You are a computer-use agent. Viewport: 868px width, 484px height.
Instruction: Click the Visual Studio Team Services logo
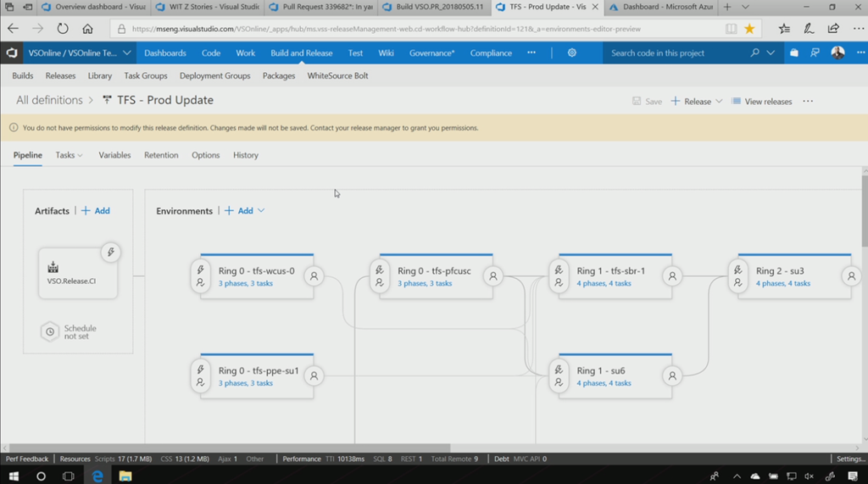tap(12, 53)
